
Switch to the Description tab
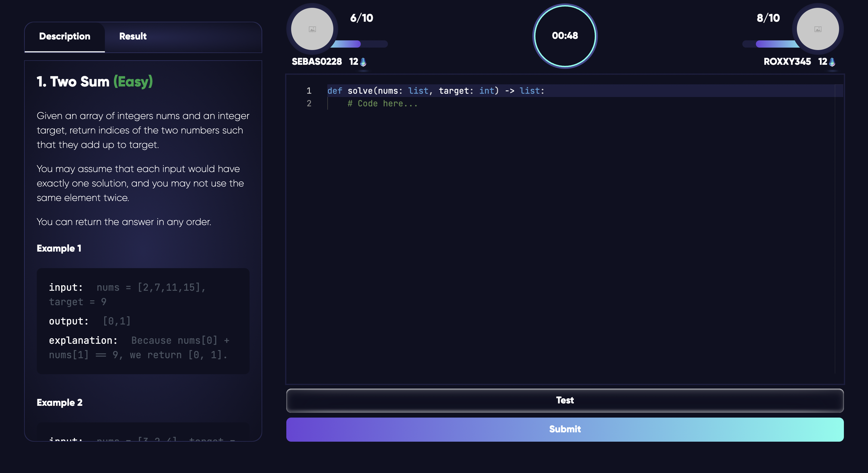65,36
